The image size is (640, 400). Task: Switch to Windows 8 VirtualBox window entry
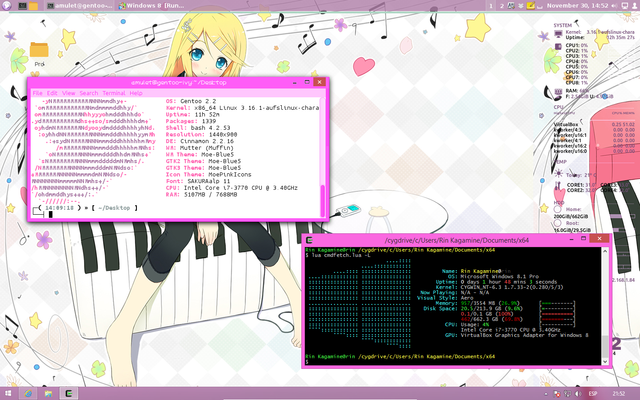click(x=151, y=6)
